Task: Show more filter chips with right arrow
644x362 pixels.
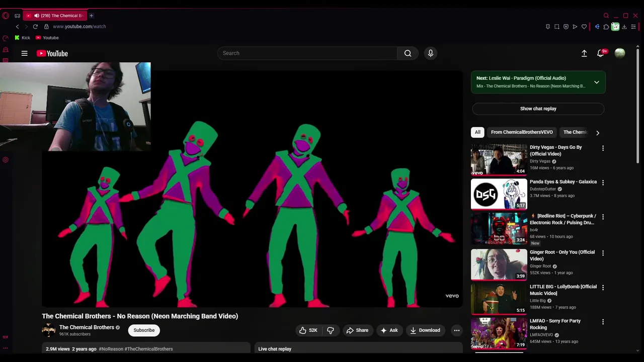Action: 598,133
